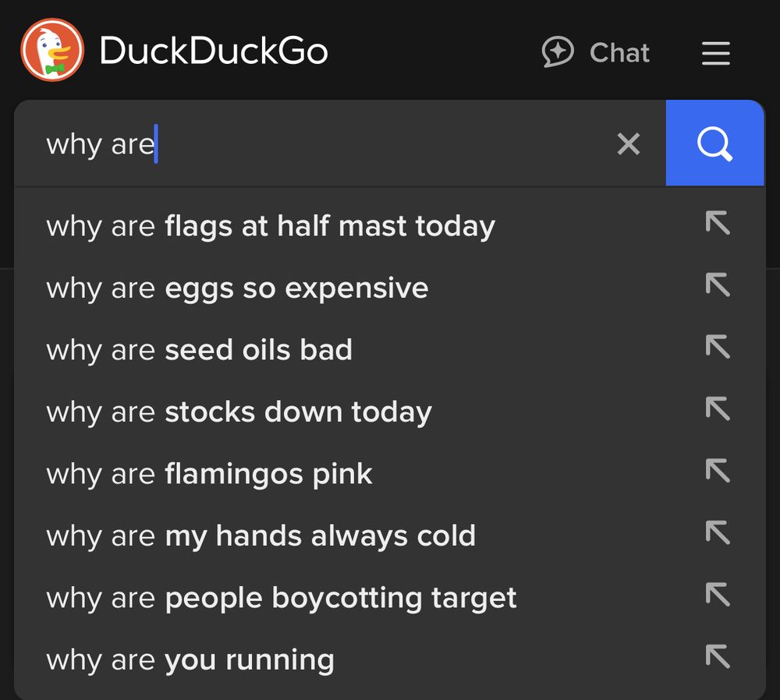Fill query arrow for my hands always cold
Screen dimensions: 780x700
(718, 532)
